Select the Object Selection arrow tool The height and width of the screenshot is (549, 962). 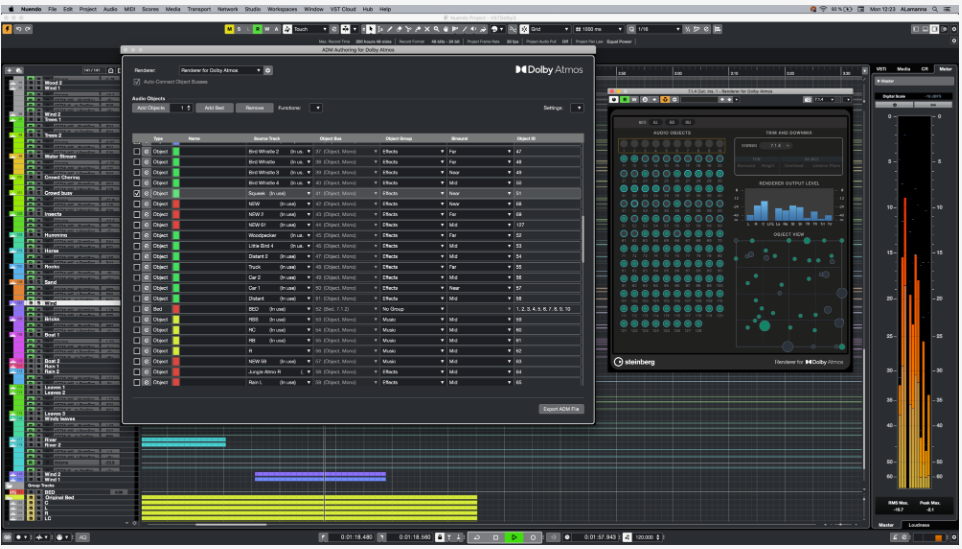(x=371, y=29)
